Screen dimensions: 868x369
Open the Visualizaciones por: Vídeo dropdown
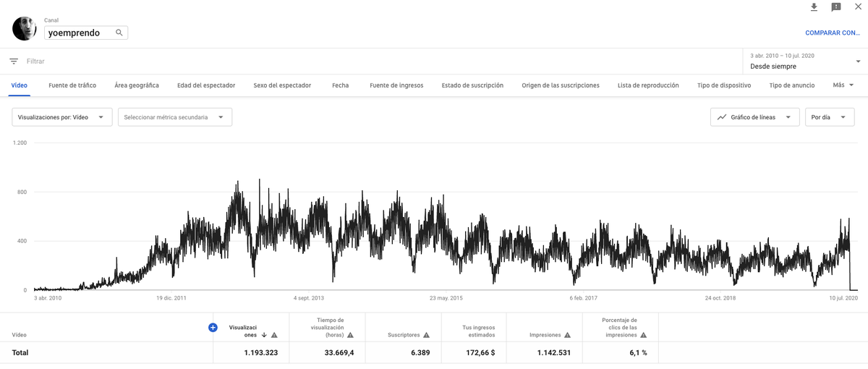pos(62,117)
